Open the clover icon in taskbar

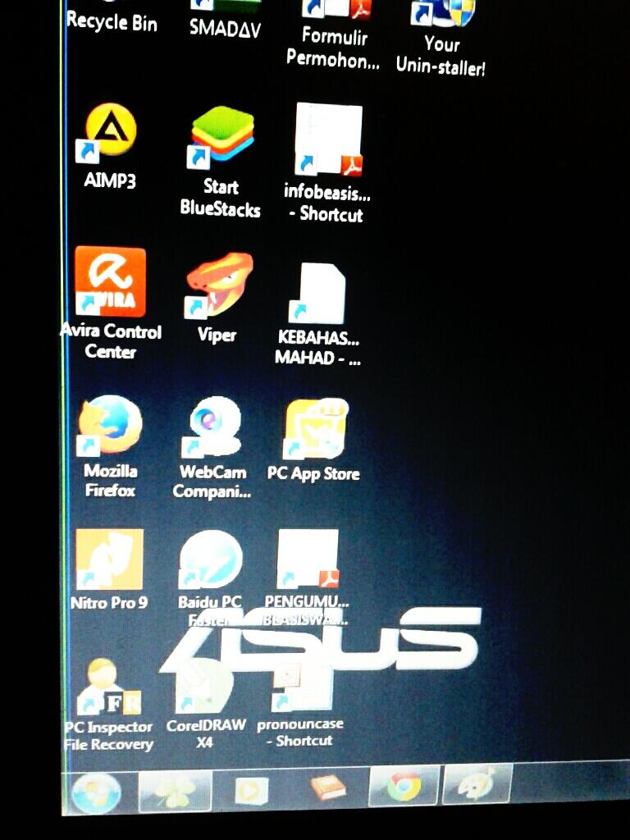coord(176,792)
